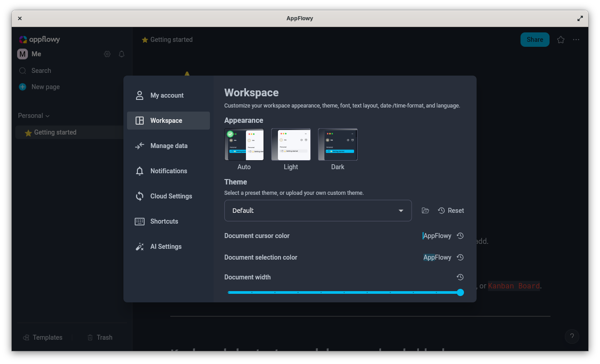
Task: Click the Kanban Board inline code text
Action: (514, 286)
